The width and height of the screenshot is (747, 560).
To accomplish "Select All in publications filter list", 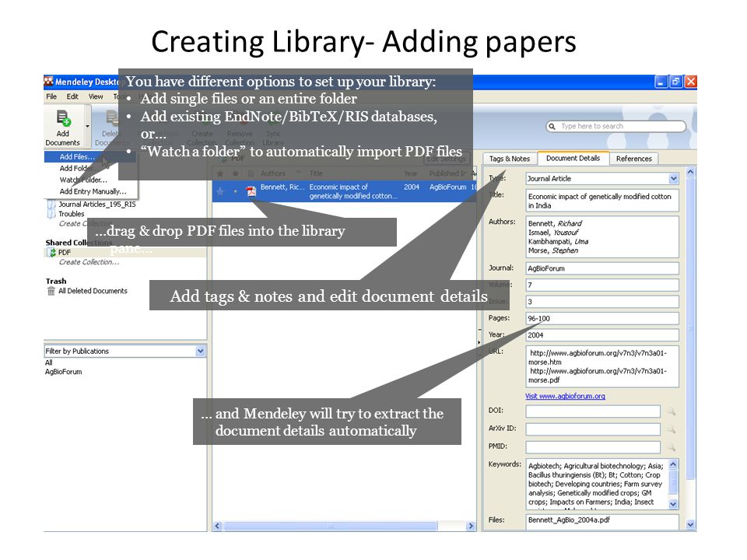I will pyautogui.click(x=48, y=362).
